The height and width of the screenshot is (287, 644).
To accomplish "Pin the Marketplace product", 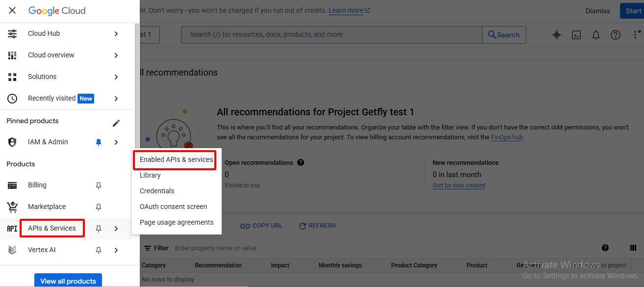I will (99, 207).
